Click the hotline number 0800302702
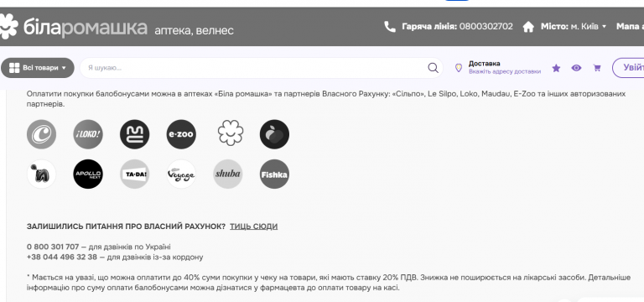Image resolution: width=644 pixels, height=302 pixels. pyautogui.click(x=486, y=27)
